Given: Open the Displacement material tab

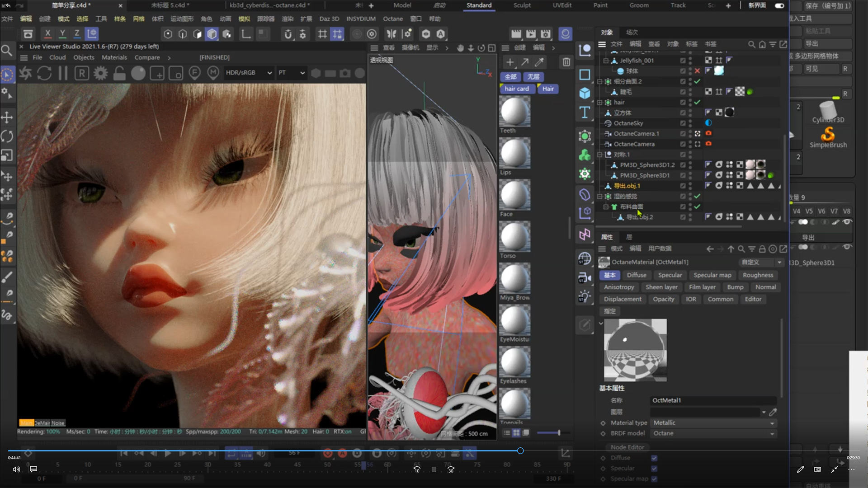Looking at the screenshot, I should [623, 299].
